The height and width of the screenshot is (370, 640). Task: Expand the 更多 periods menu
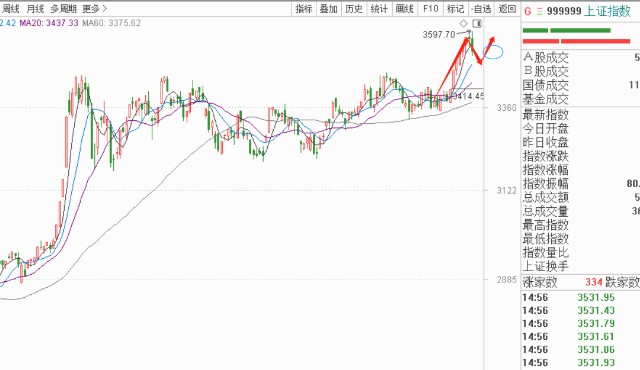pyautogui.click(x=95, y=9)
